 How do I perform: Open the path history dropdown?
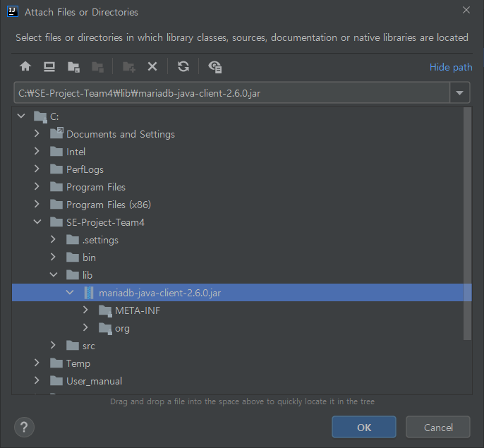tap(459, 92)
